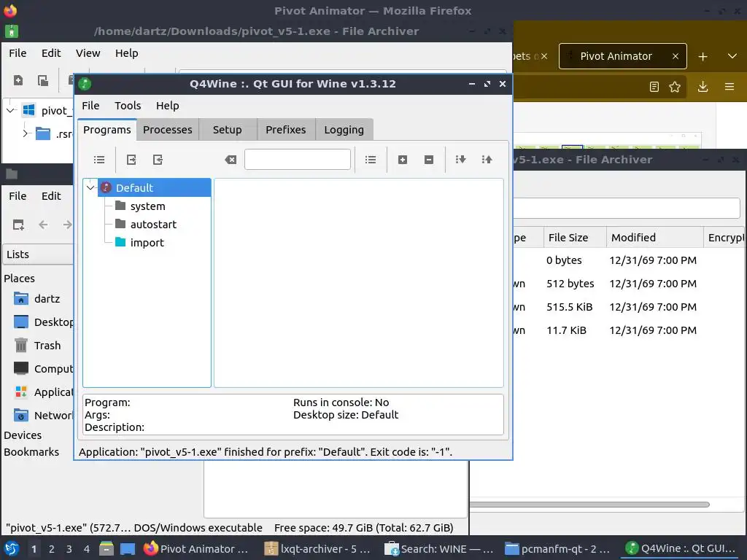Click the second File Archiver toolbar icon

click(x=43, y=80)
